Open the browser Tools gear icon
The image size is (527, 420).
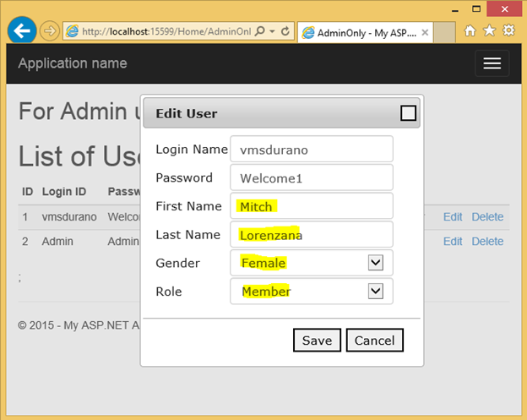pyautogui.click(x=508, y=31)
